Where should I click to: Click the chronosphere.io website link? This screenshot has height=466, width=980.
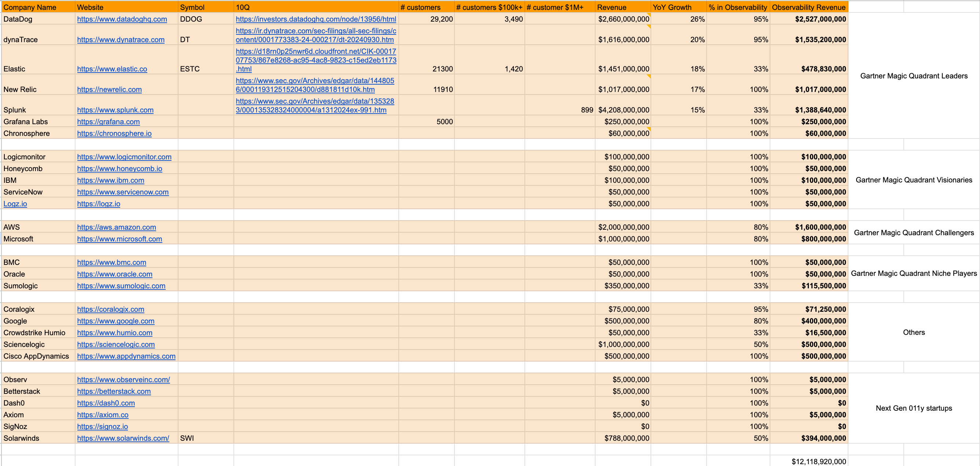(x=114, y=133)
